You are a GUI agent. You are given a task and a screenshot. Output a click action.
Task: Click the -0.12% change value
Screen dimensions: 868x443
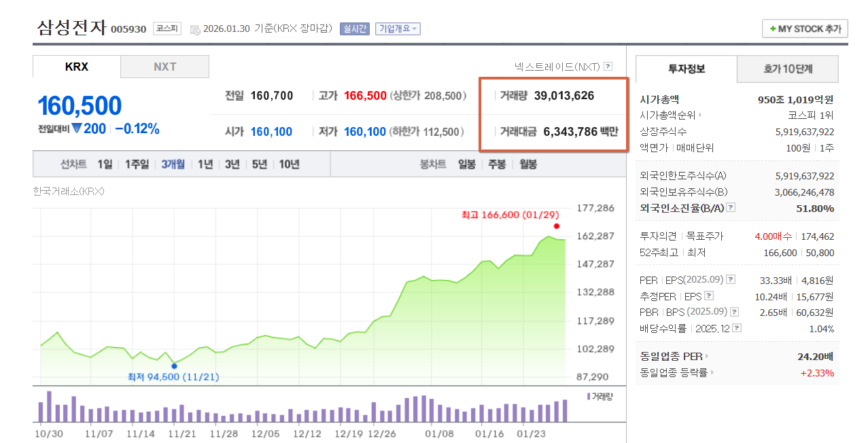click(x=137, y=128)
